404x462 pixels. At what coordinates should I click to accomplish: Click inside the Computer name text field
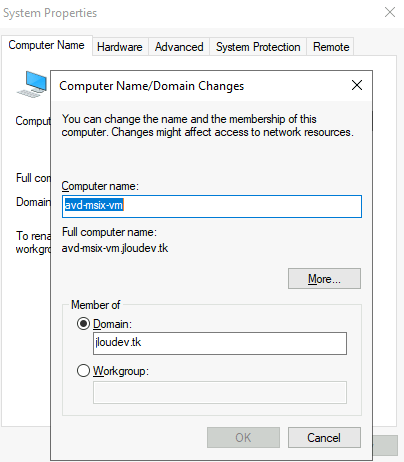click(212, 206)
